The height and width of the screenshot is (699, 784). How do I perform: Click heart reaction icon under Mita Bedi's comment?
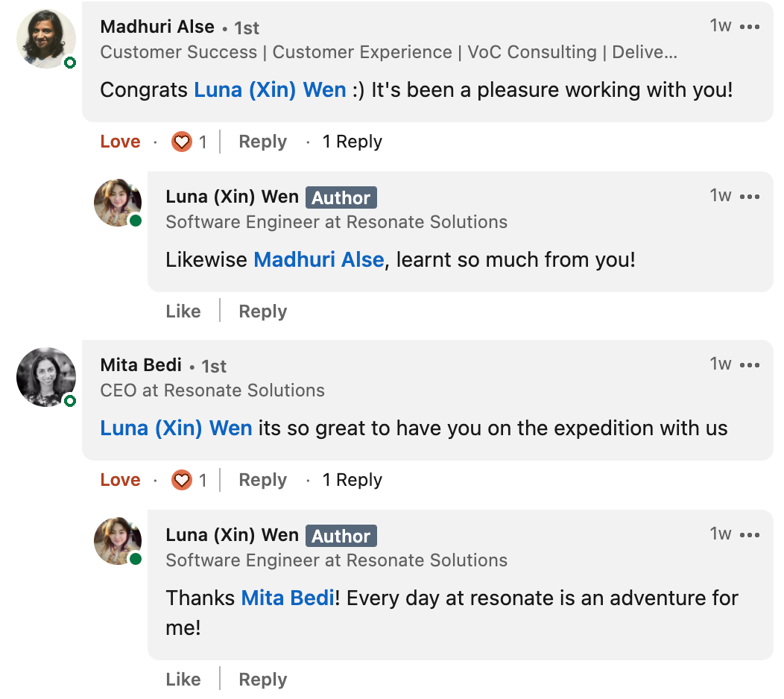point(182,480)
